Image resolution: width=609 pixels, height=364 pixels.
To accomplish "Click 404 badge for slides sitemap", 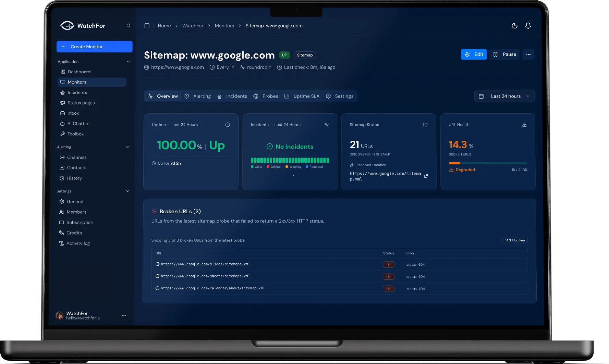I will point(389,264).
